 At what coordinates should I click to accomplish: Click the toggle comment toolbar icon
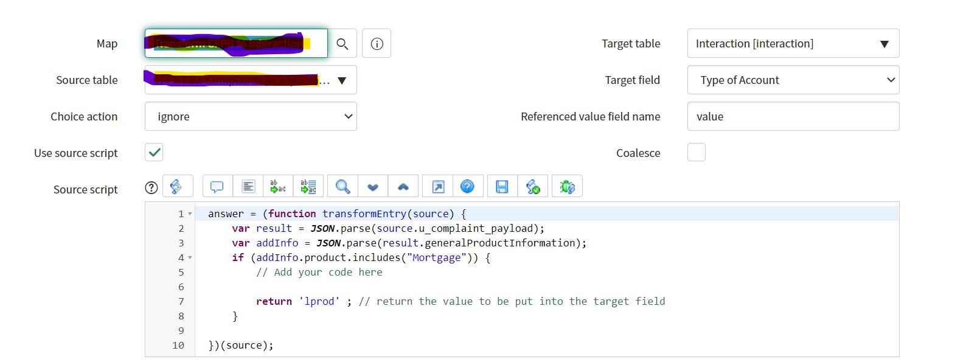click(x=217, y=186)
